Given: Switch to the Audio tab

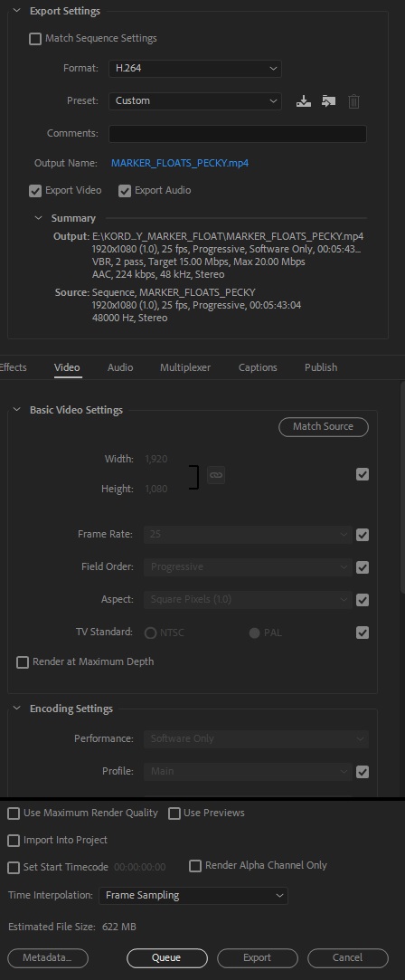Looking at the screenshot, I should pyautogui.click(x=120, y=367).
